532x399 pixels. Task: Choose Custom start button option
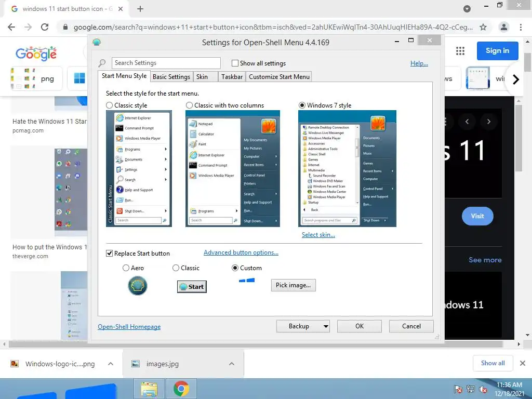235,268
